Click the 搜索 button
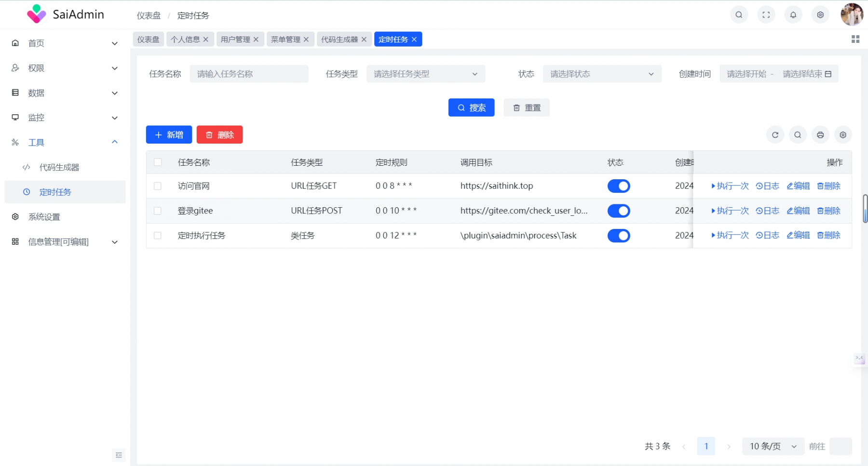This screenshot has height=466, width=868. pos(471,107)
